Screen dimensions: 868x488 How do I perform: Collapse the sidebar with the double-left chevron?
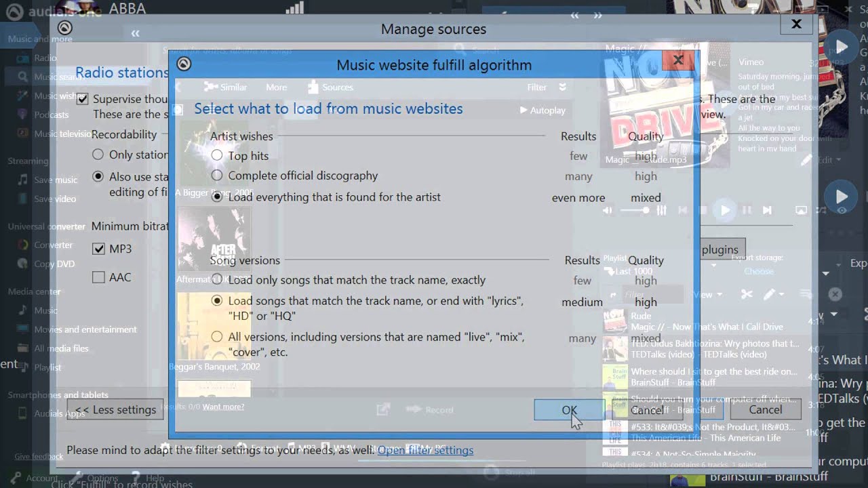click(135, 33)
